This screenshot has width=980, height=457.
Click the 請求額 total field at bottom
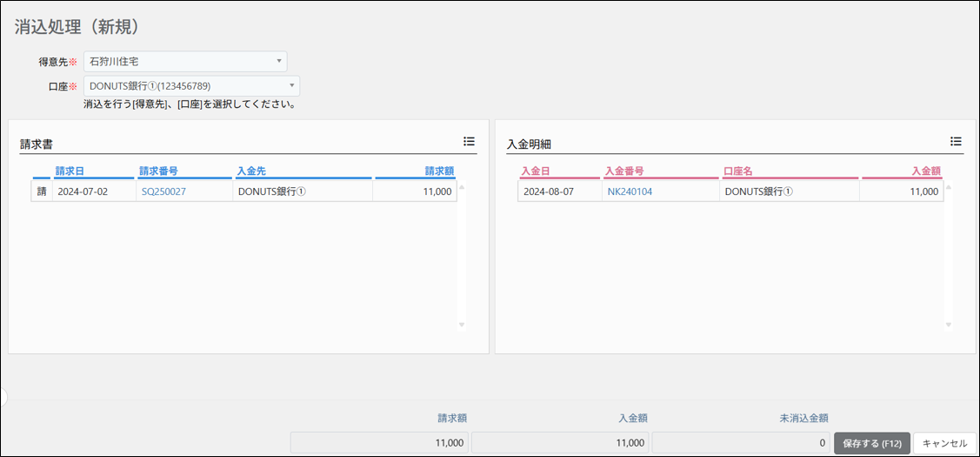pos(379,442)
